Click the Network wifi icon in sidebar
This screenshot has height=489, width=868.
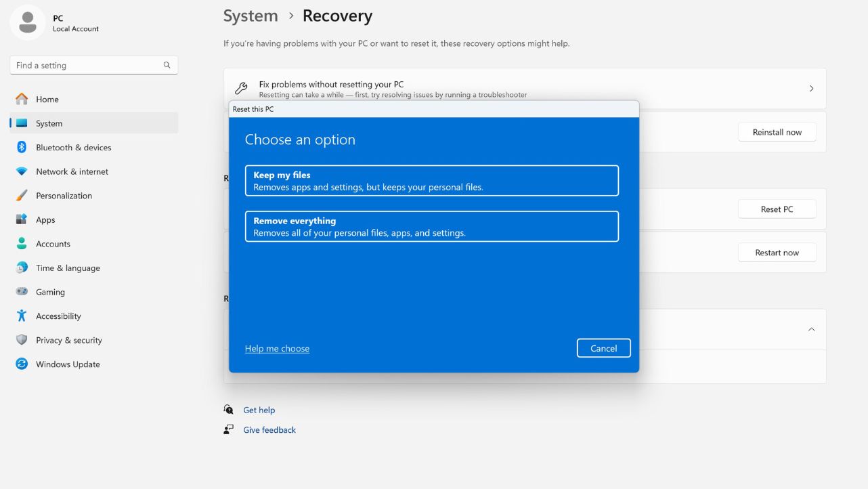22,171
